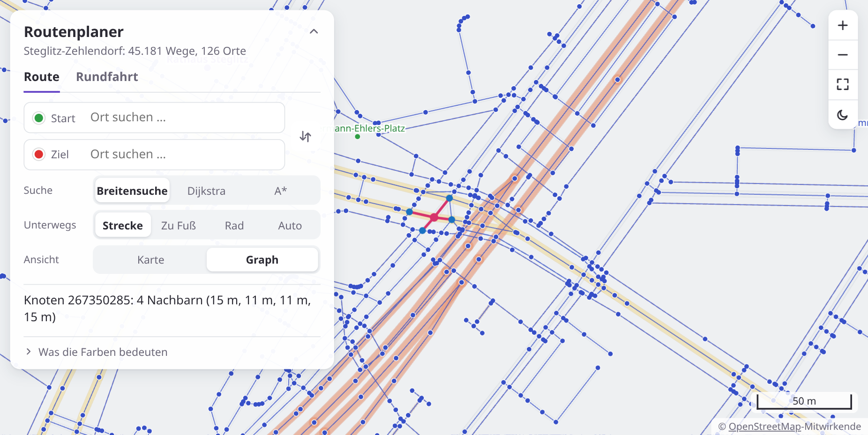The height and width of the screenshot is (435, 868).
Task: Select Dijkstra search algorithm
Action: [x=206, y=191]
